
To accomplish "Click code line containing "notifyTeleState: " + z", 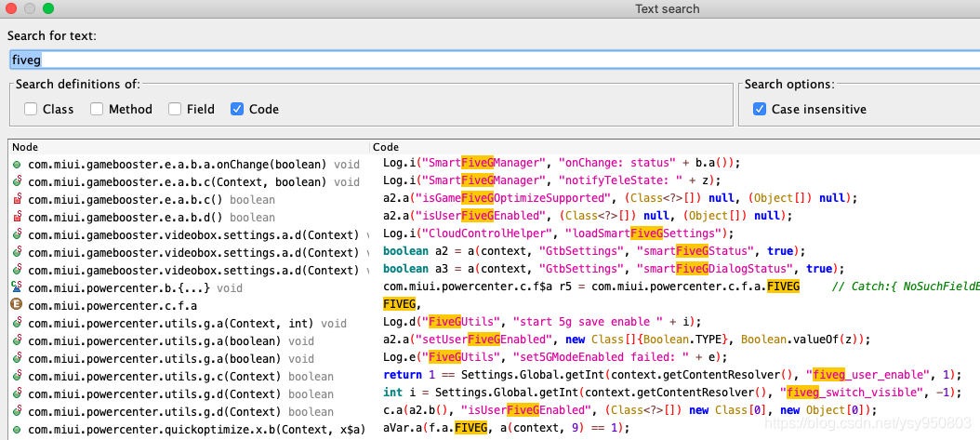I will click(x=552, y=180).
